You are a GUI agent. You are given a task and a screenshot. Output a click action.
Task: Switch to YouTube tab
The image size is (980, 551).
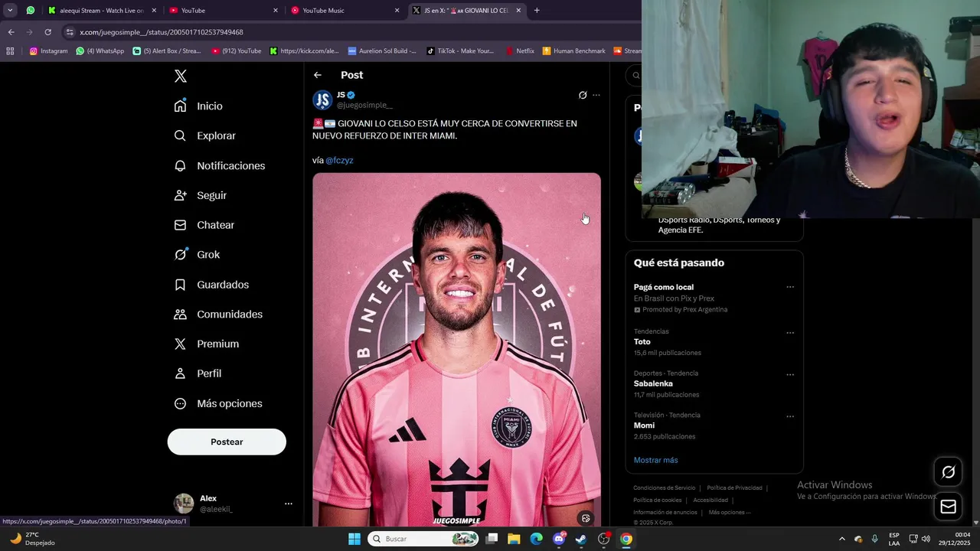224,11
